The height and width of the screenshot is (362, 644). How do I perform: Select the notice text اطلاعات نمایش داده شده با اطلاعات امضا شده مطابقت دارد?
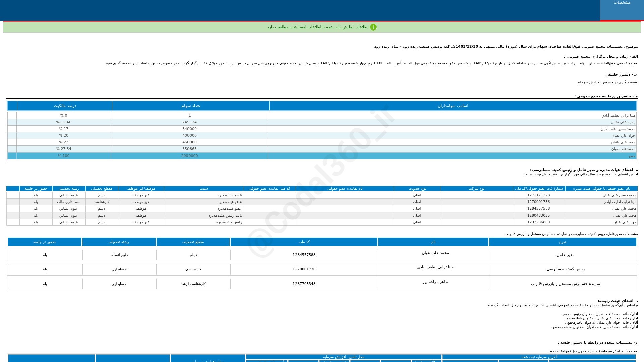click(x=318, y=27)
